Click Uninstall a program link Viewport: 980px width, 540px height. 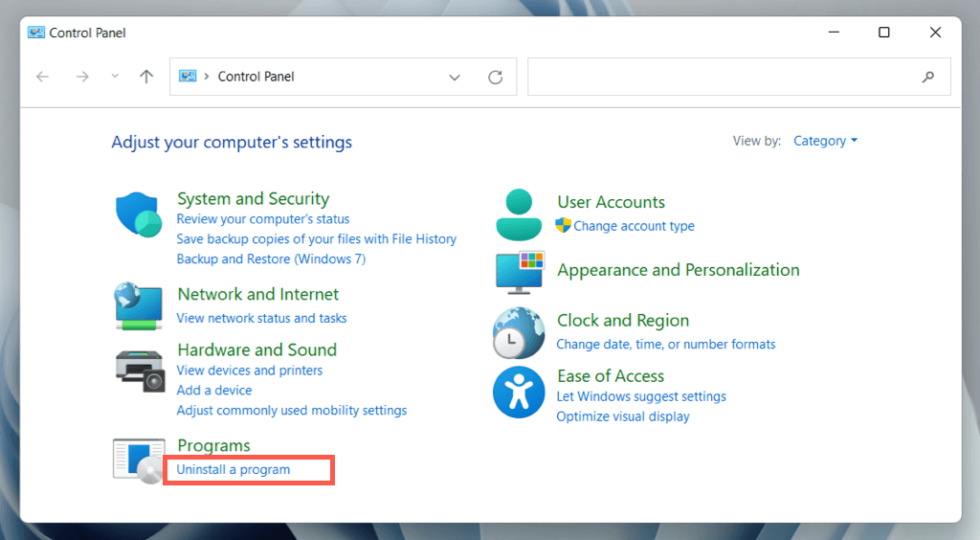coord(233,470)
